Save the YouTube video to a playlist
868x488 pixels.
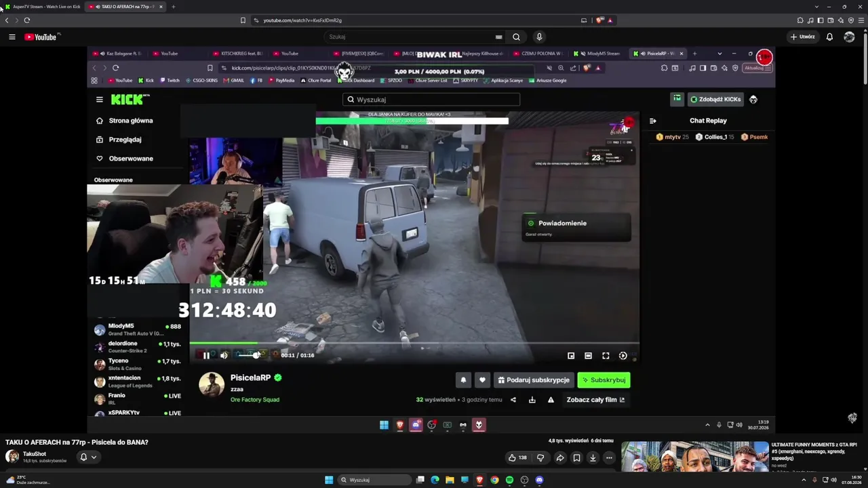[576, 457]
